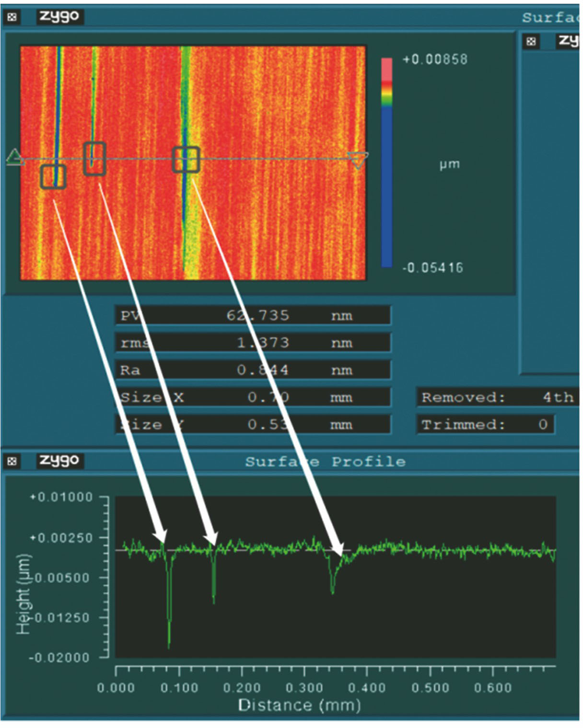
Task: Select right inverted triangle slice marker
Action: coord(358,160)
